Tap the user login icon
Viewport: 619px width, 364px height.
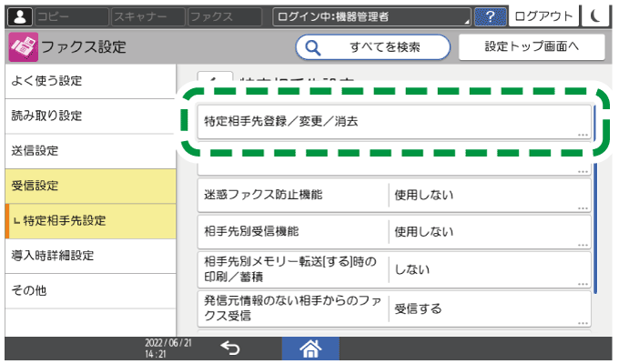click(x=20, y=16)
